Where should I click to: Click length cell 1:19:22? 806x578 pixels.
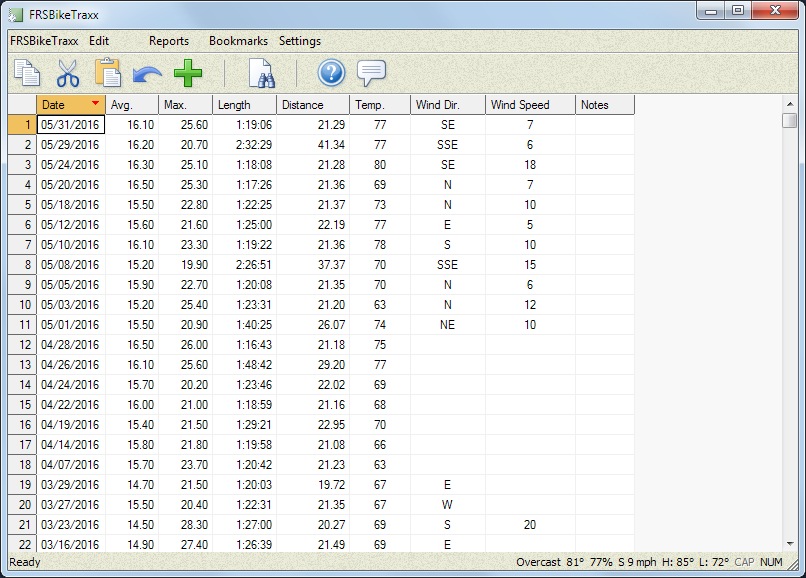coord(245,245)
